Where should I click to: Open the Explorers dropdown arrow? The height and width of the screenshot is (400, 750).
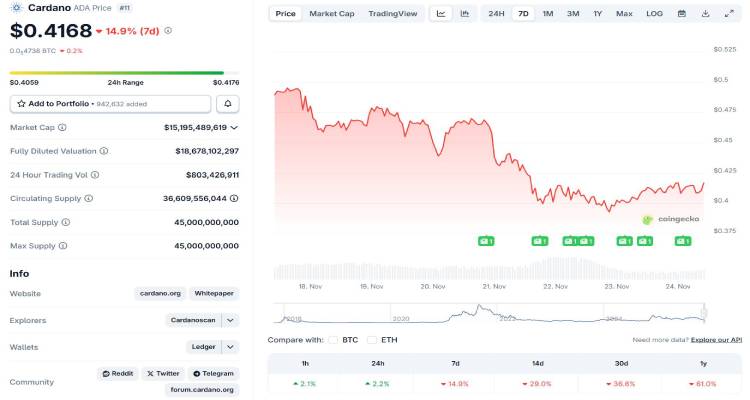point(230,320)
